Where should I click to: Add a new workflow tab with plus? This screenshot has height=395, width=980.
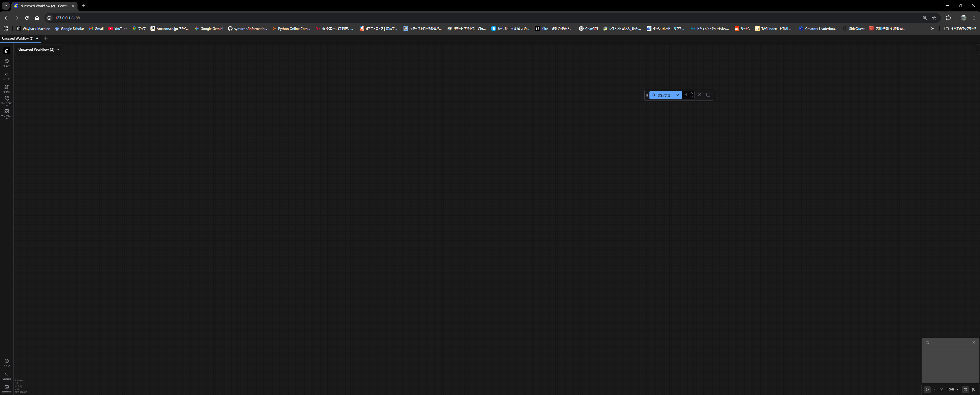click(x=46, y=38)
